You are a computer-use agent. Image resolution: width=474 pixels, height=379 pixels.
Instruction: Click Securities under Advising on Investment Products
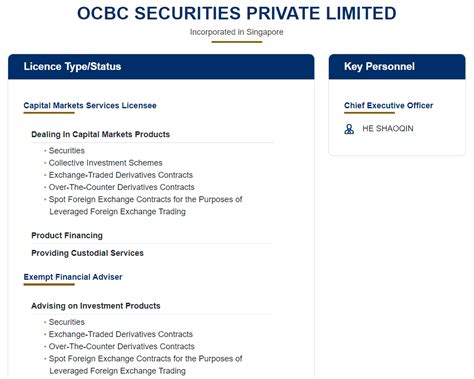[67, 322]
